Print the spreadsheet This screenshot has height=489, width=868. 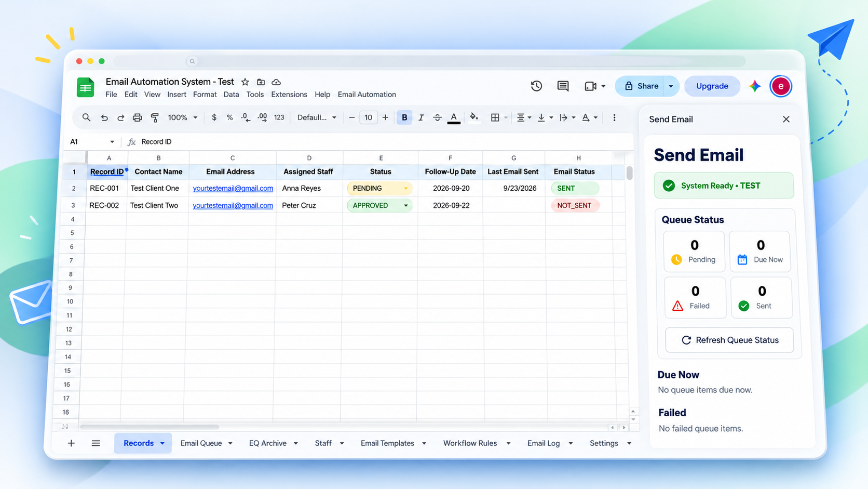click(137, 118)
